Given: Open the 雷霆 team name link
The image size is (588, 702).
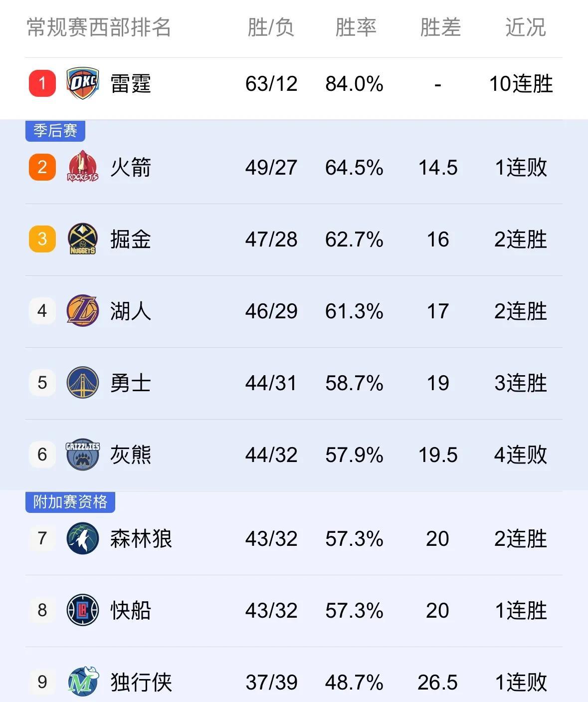Looking at the screenshot, I should tap(131, 83).
